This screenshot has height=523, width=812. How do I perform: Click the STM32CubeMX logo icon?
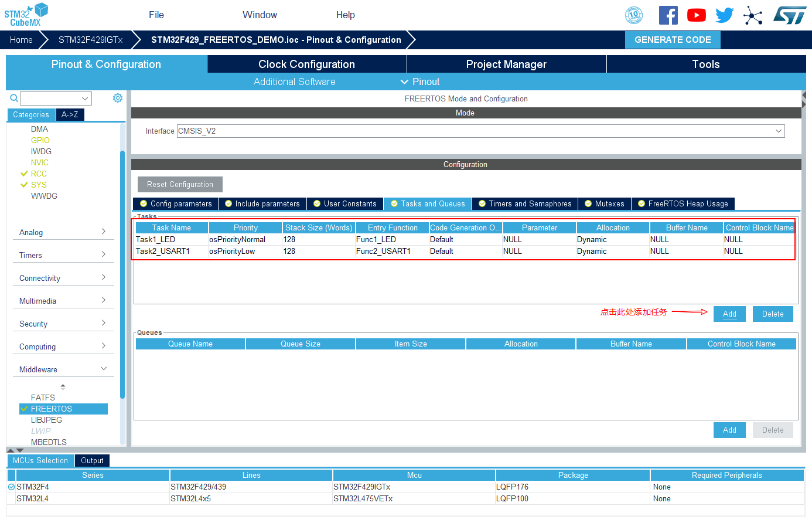(x=26, y=15)
